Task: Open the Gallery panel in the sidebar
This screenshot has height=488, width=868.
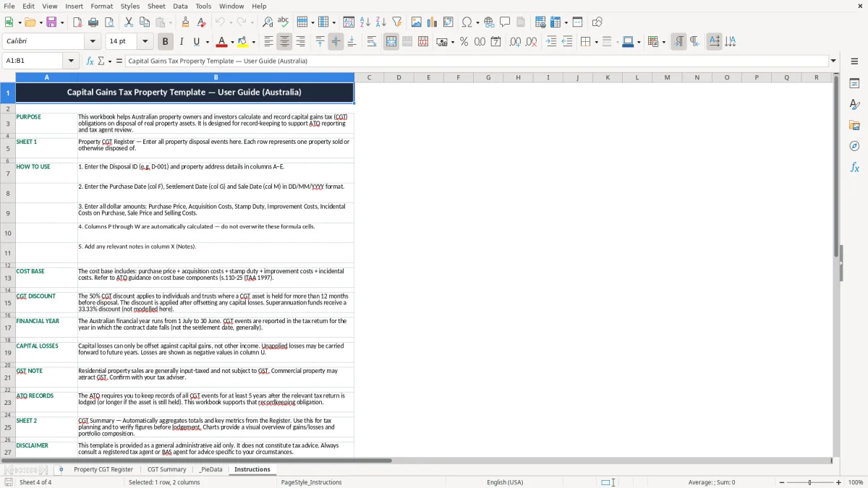Action: [854, 126]
